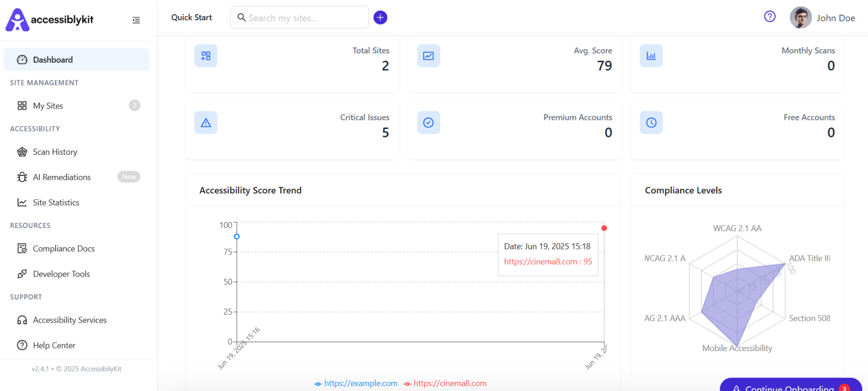Click the Continue Onboarding button
The height and width of the screenshot is (391, 868).
(x=791, y=385)
